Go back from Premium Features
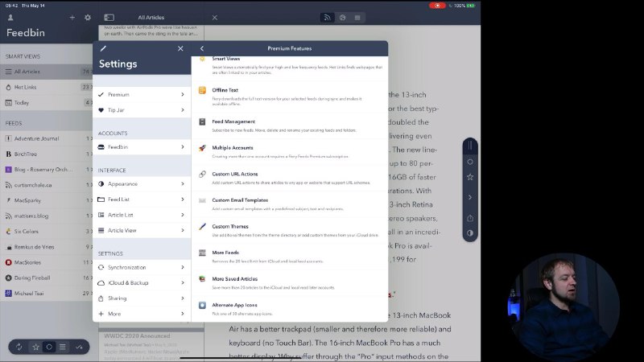 (202, 48)
